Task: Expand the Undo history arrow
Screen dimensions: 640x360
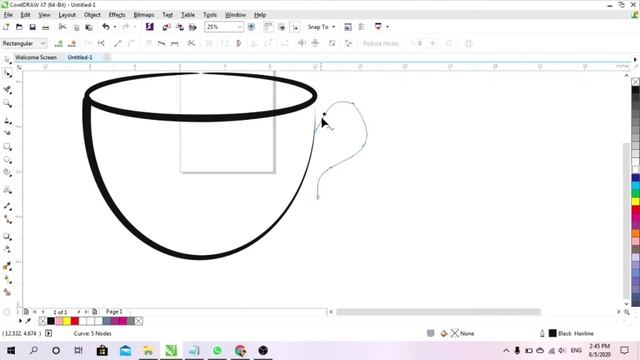Action: tap(115, 27)
